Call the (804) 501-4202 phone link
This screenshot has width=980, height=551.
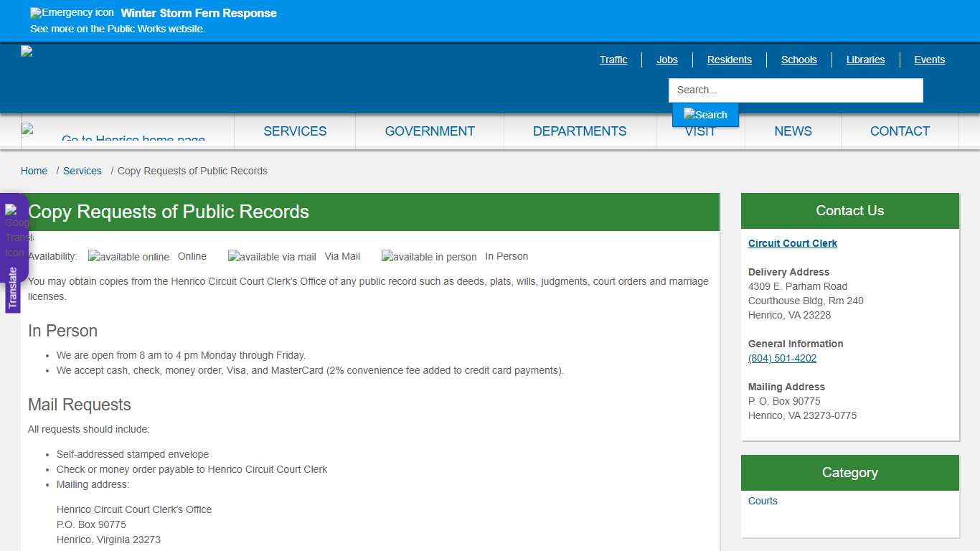coord(782,358)
